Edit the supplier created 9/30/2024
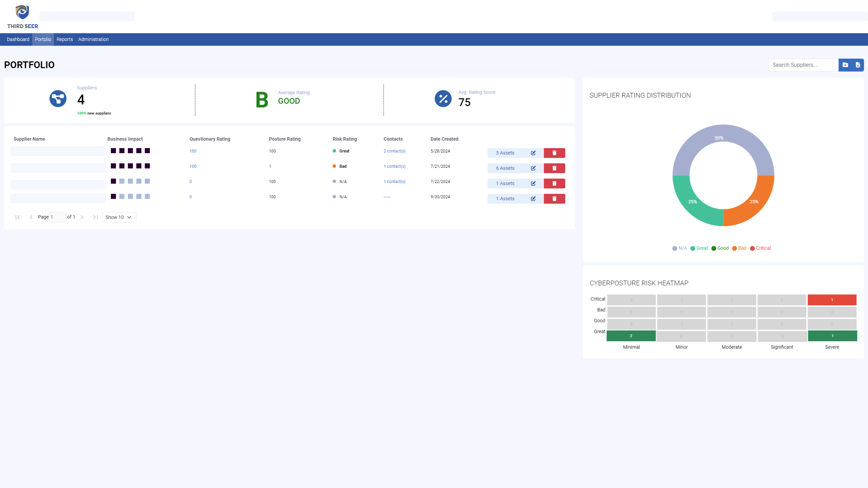 533,199
